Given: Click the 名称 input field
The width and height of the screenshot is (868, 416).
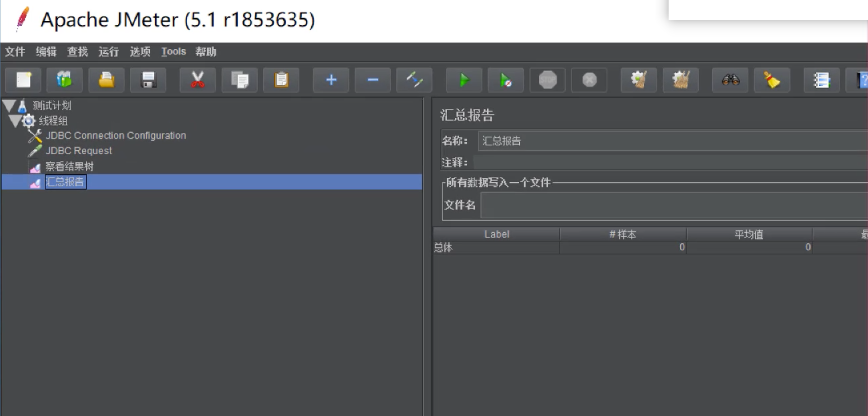Looking at the screenshot, I should pyautogui.click(x=673, y=141).
